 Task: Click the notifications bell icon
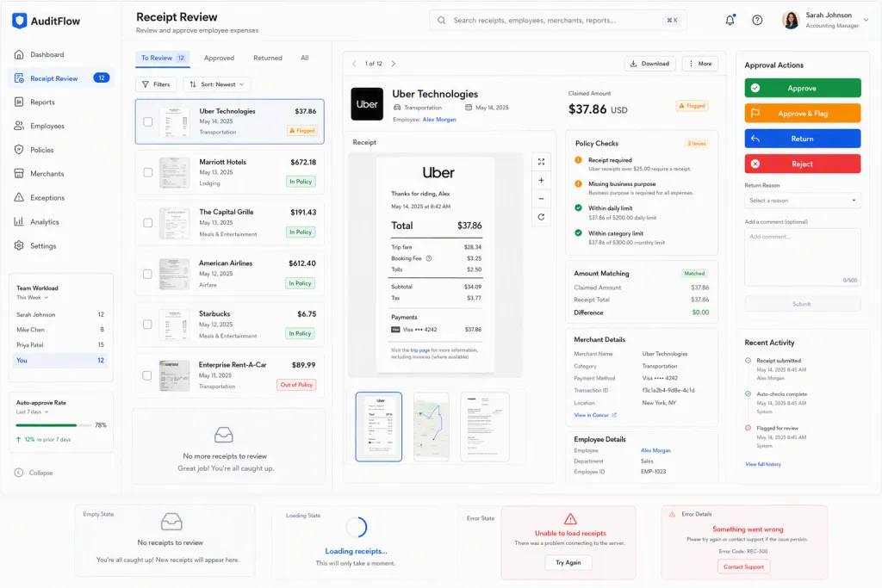(x=730, y=20)
